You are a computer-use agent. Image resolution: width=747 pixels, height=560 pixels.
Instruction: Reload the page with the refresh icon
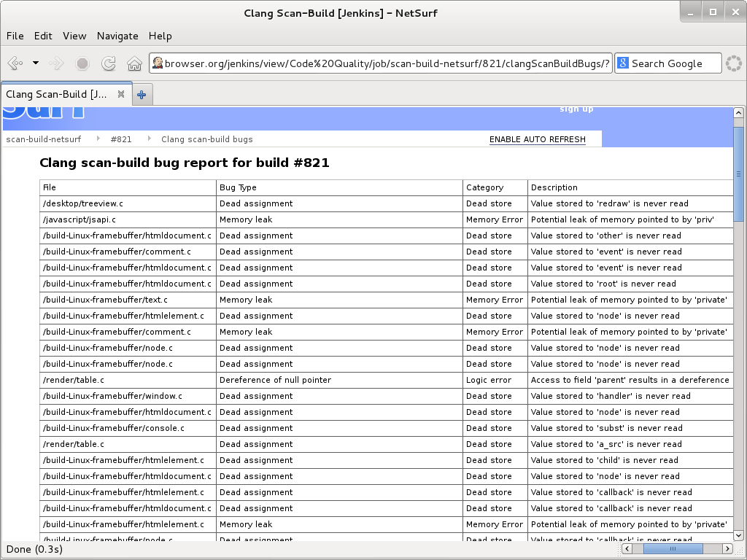[109, 63]
